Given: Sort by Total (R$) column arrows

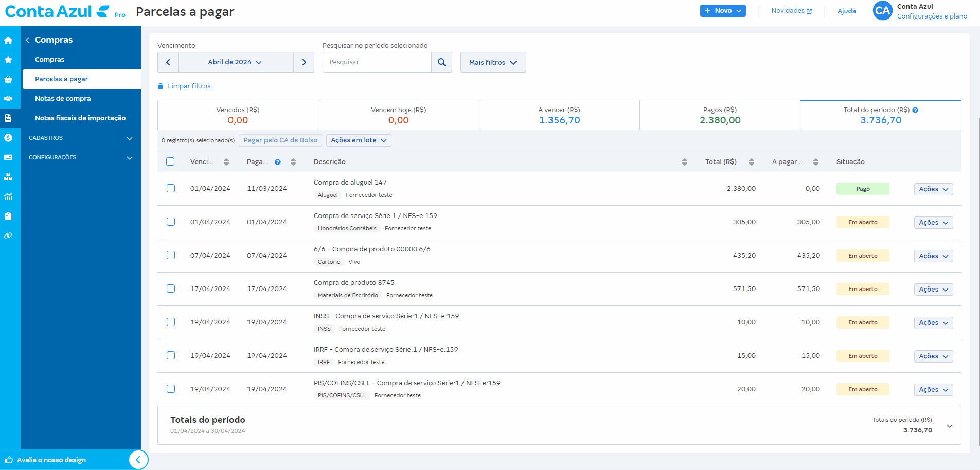Looking at the screenshot, I should tap(752, 162).
